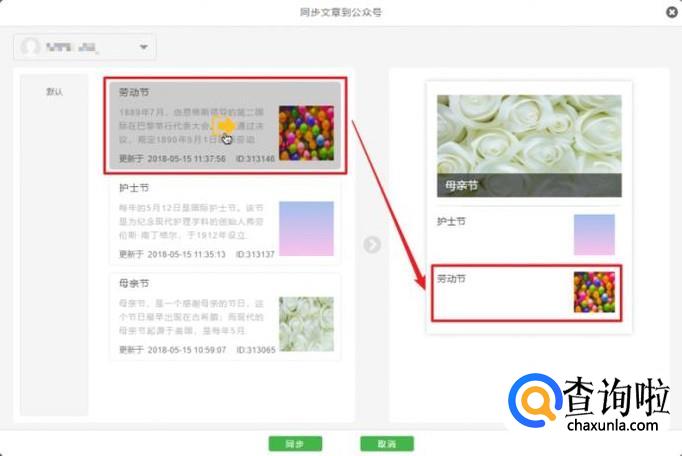
Task: Select 劳动节 entry in right preview panel
Action: tap(527, 293)
